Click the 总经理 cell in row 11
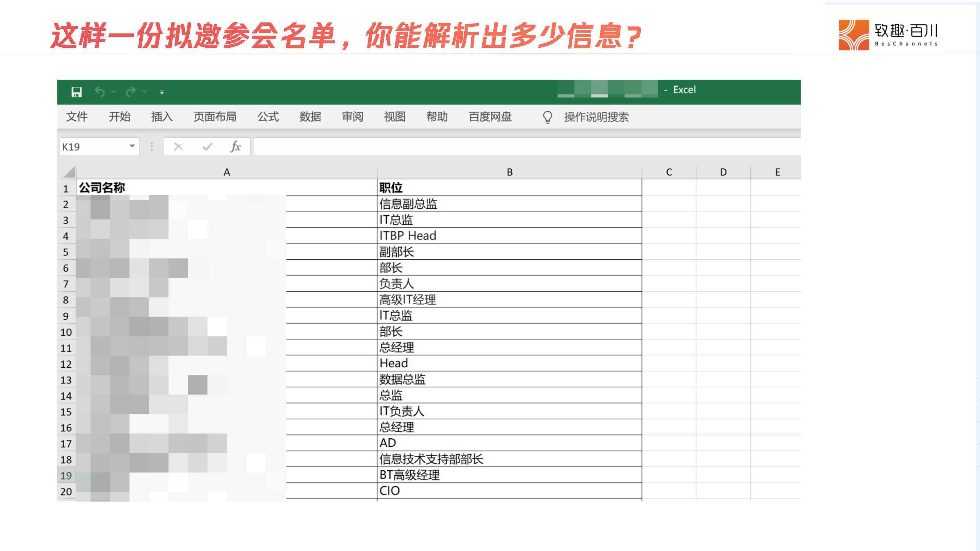The width and height of the screenshot is (980, 551). pos(509,347)
